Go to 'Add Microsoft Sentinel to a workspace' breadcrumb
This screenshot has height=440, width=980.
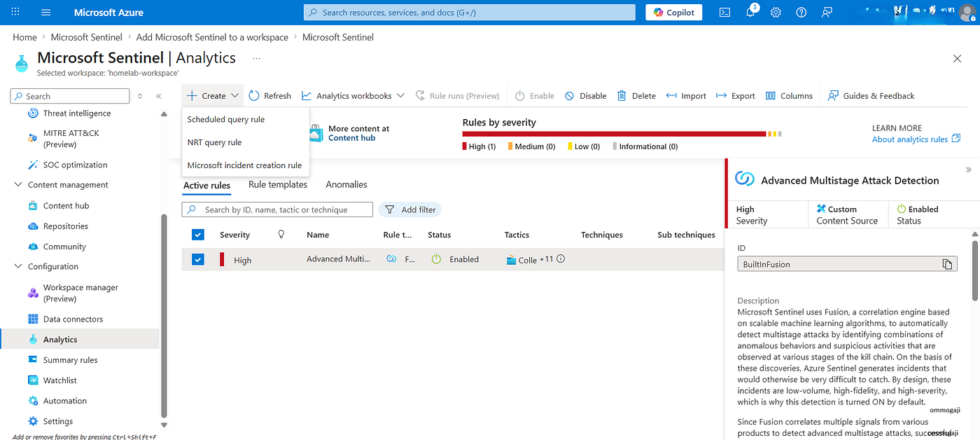[x=212, y=37]
